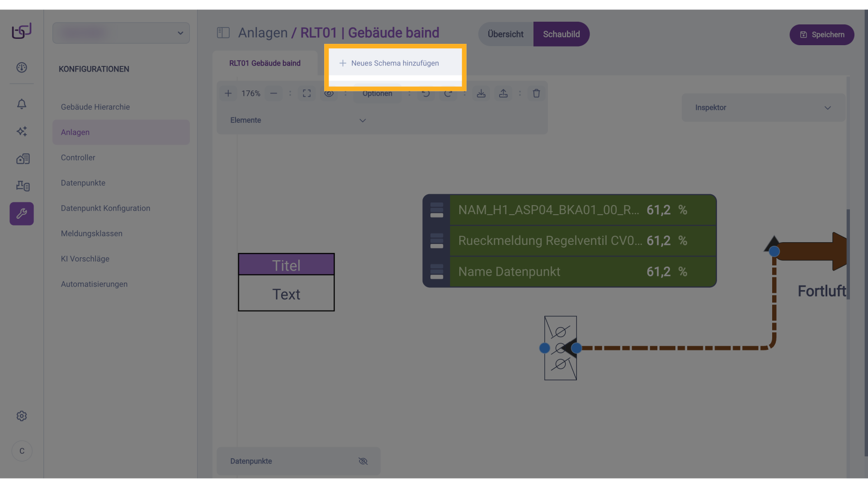Toggle the sidebar panel collapse icon
Viewport: 868px width, 488px height.
pyautogui.click(x=223, y=33)
